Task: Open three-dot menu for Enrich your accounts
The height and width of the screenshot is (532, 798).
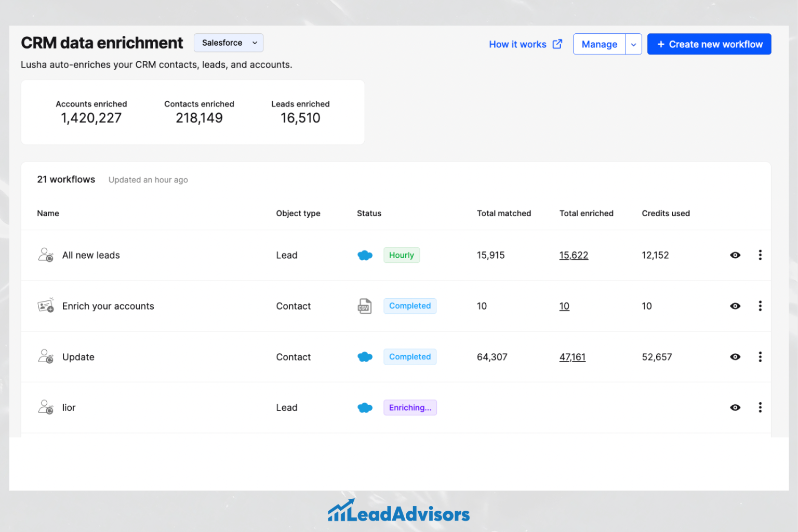Action: click(760, 306)
